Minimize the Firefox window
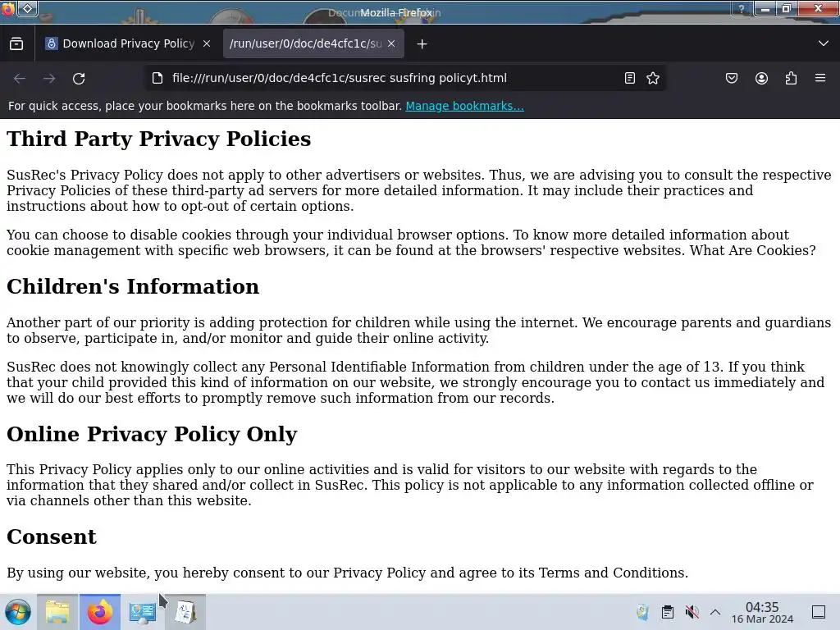The image size is (840, 630). (765, 8)
